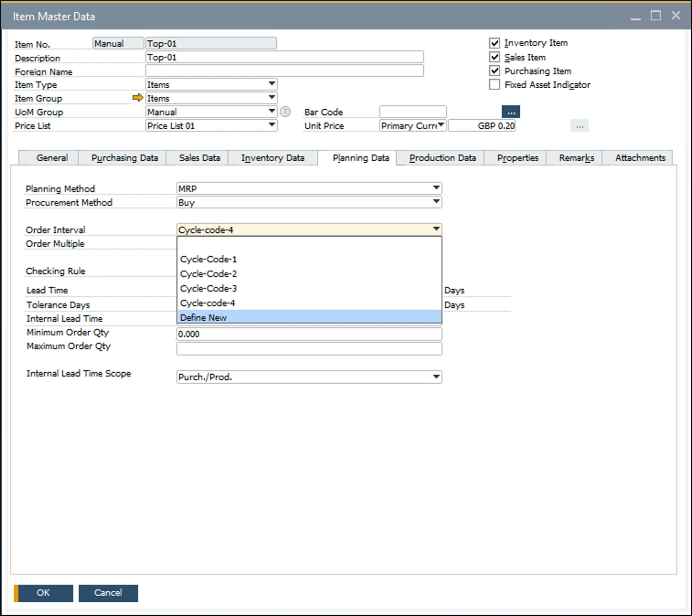Screen dimensions: 692x616
Task: Enable Fixed Asset Indicator checkbox
Action: 495,85
